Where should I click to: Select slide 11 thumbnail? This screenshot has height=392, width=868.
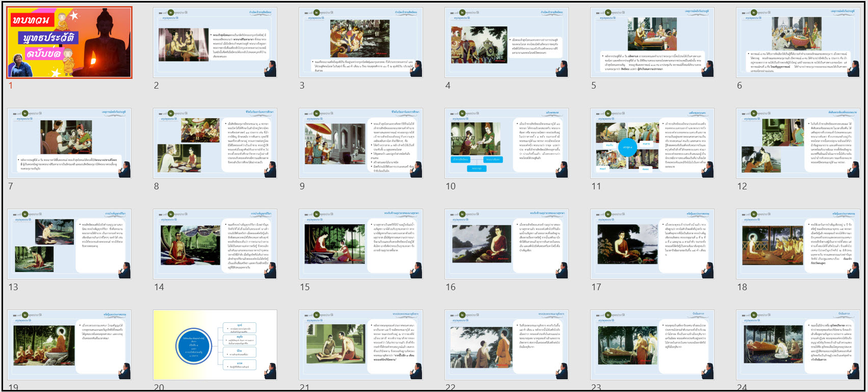652,143
